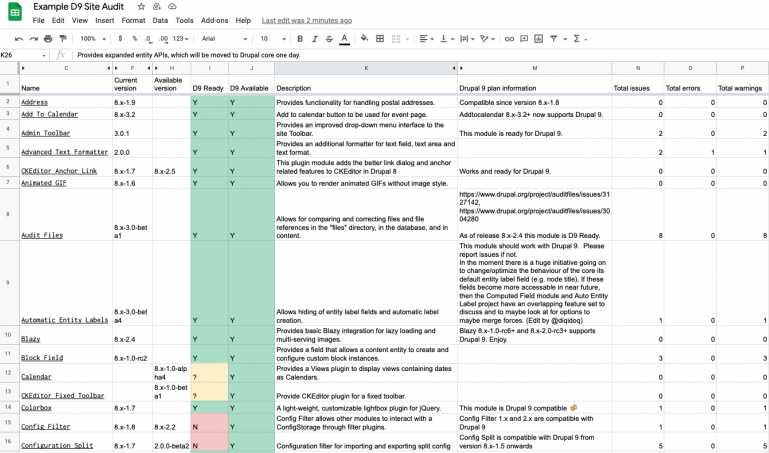Insert a chart
769x453 pixels.
pos(538,39)
